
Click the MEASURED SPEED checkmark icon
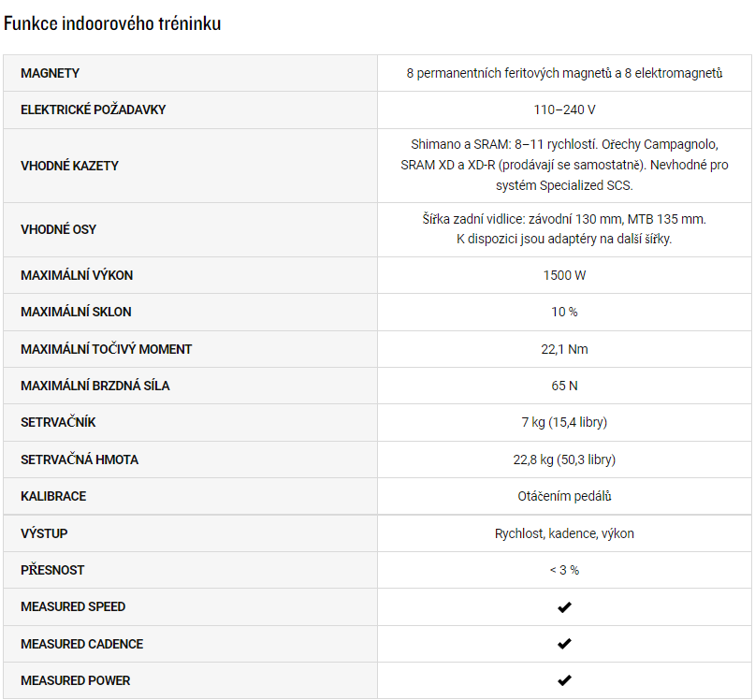pyautogui.click(x=564, y=607)
